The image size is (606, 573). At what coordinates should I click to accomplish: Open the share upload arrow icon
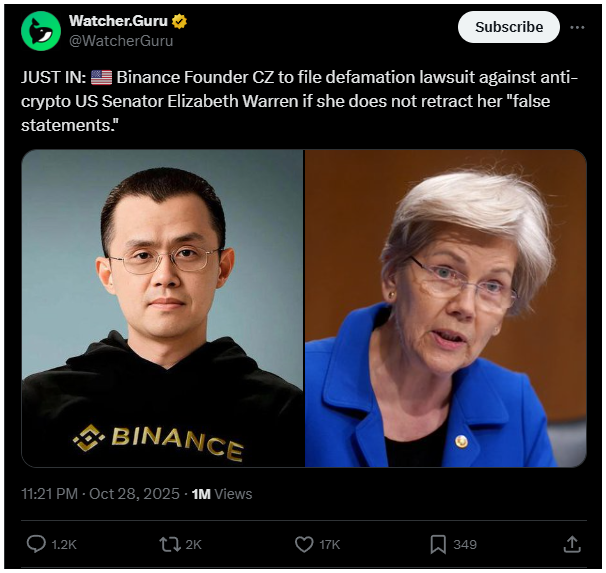pyautogui.click(x=572, y=544)
